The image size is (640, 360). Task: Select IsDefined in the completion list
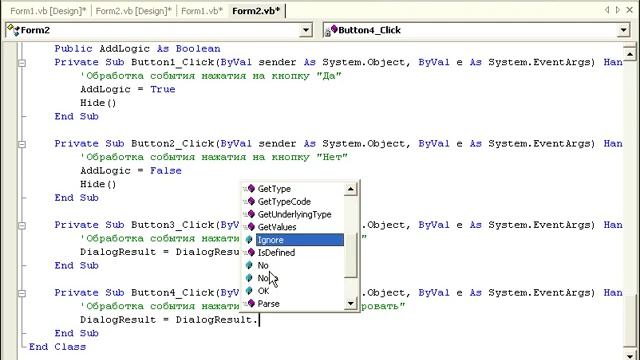point(276,253)
